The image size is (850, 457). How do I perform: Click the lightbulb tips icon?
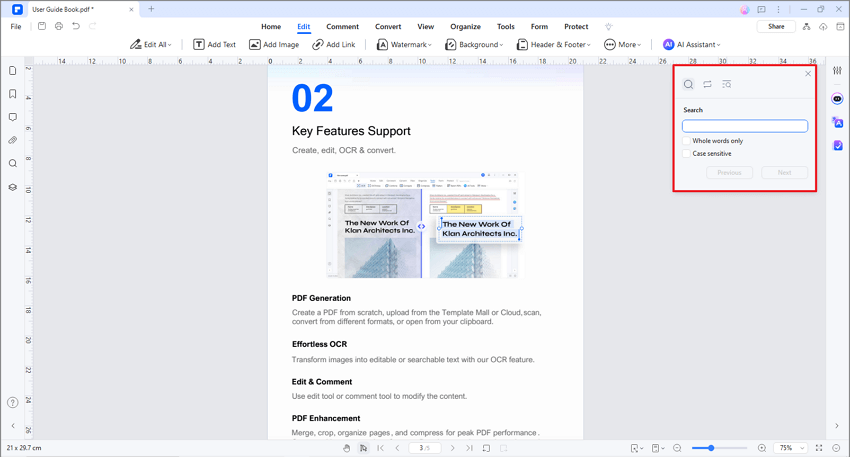(x=609, y=27)
